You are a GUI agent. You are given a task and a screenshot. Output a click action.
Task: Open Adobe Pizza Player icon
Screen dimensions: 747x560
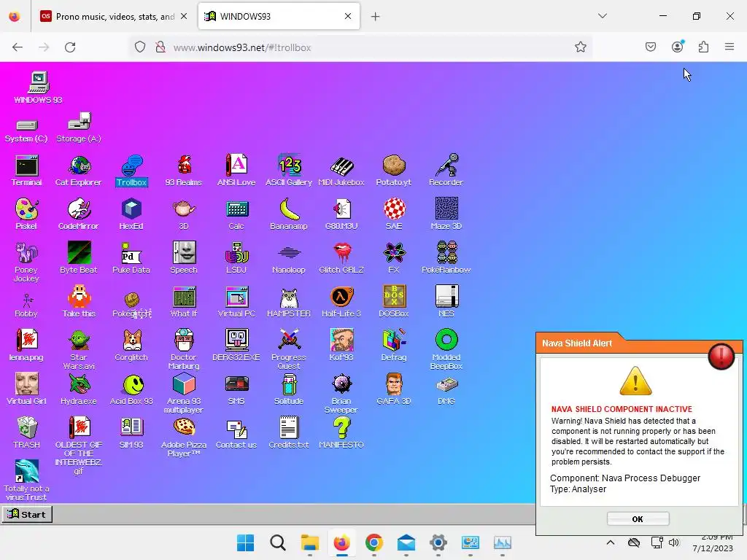[x=184, y=437]
